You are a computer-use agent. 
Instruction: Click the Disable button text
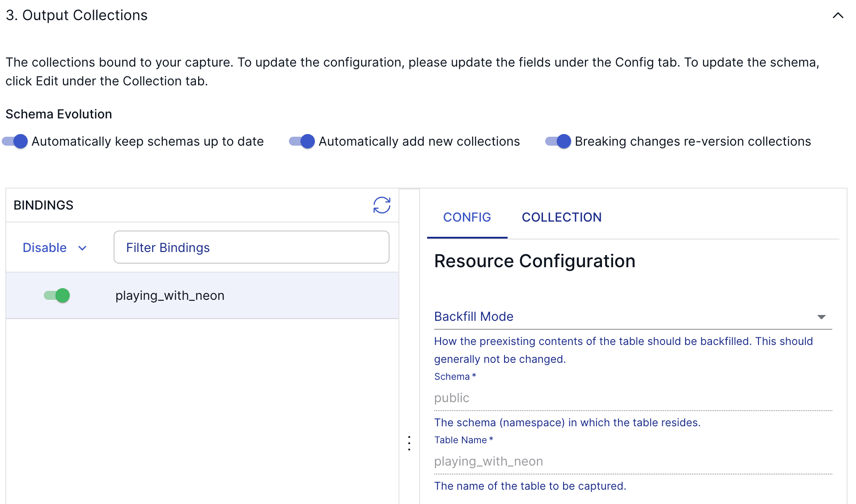point(45,248)
